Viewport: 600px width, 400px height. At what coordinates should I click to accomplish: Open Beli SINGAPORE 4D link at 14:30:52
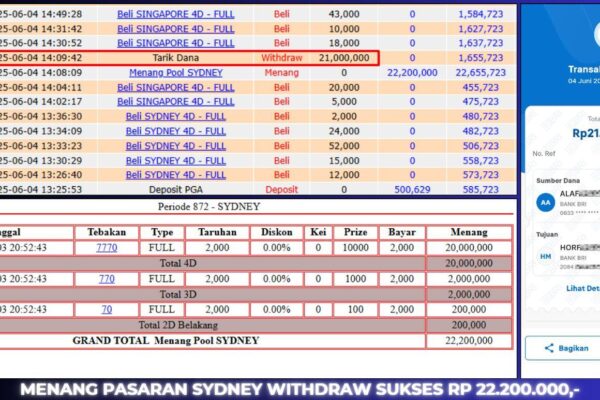pyautogui.click(x=176, y=43)
